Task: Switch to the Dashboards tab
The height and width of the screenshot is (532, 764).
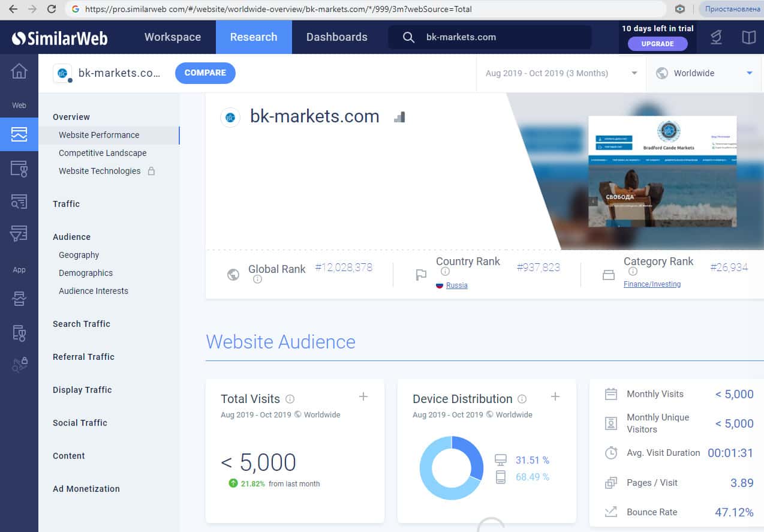Action: click(x=336, y=37)
